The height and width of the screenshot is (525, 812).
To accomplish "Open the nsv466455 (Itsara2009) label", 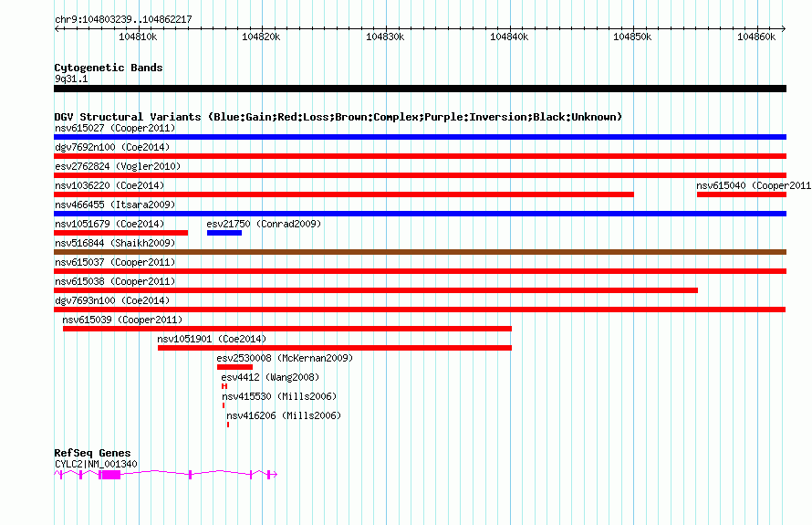I will pos(115,205).
